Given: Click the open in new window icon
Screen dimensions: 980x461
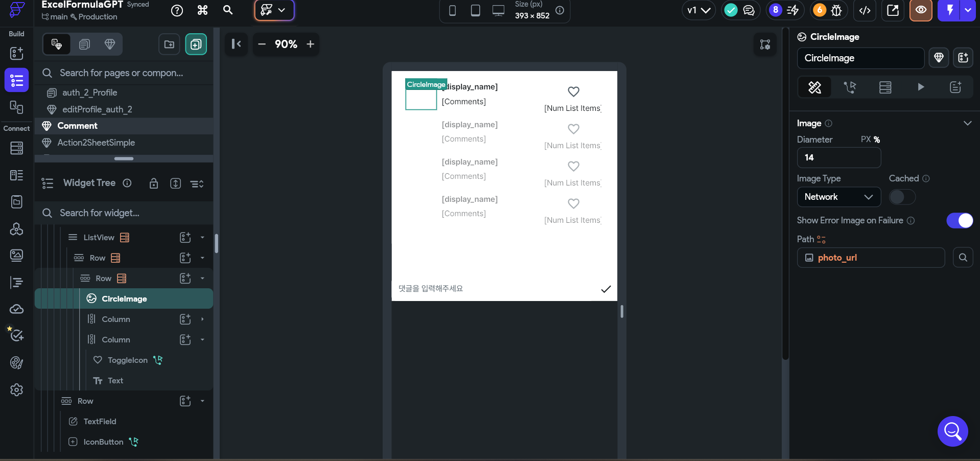Looking at the screenshot, I should coord(893,10).
